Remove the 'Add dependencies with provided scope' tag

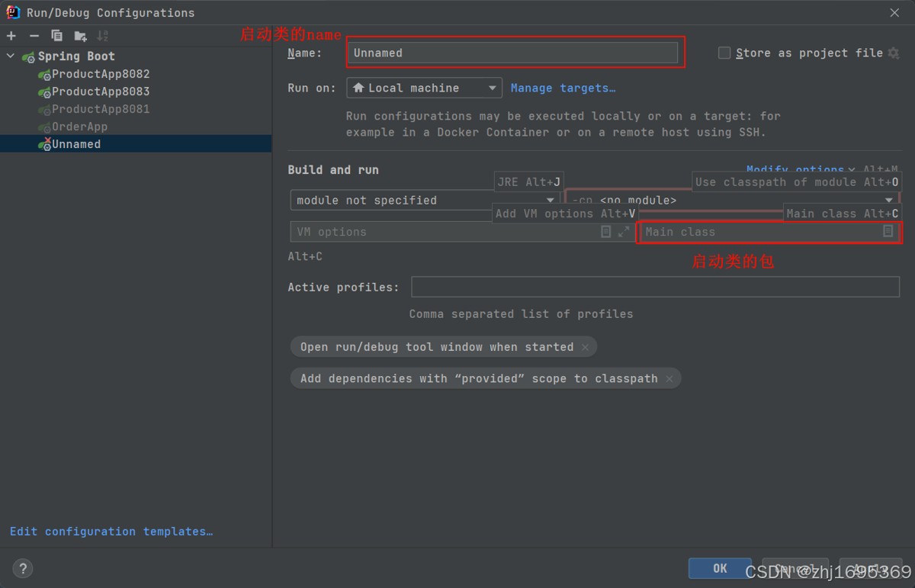pos(669,378)
